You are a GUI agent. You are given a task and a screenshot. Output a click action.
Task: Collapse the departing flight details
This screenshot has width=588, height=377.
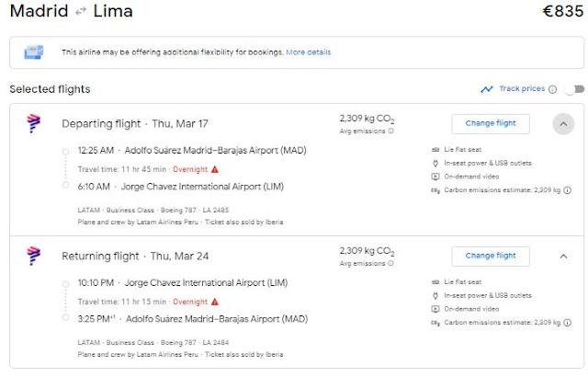[x=563, y=124]
